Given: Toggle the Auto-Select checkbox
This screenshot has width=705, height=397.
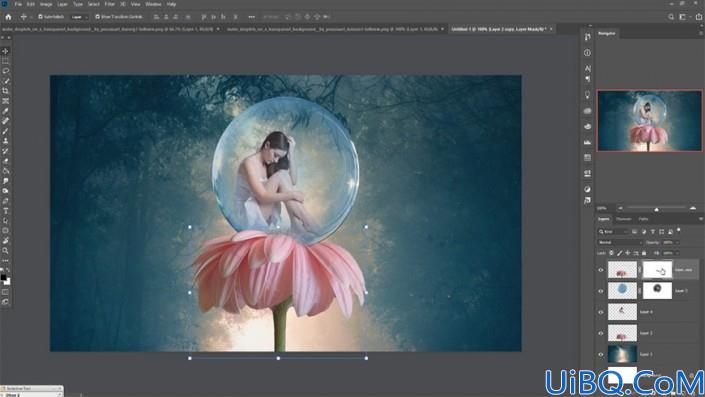Looking at the screenshot, I should point(40,17).
